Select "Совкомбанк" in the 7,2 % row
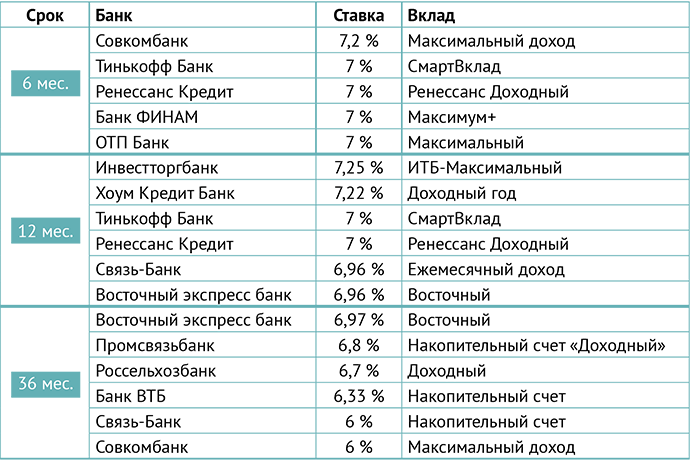 click(x=142, y=41)
